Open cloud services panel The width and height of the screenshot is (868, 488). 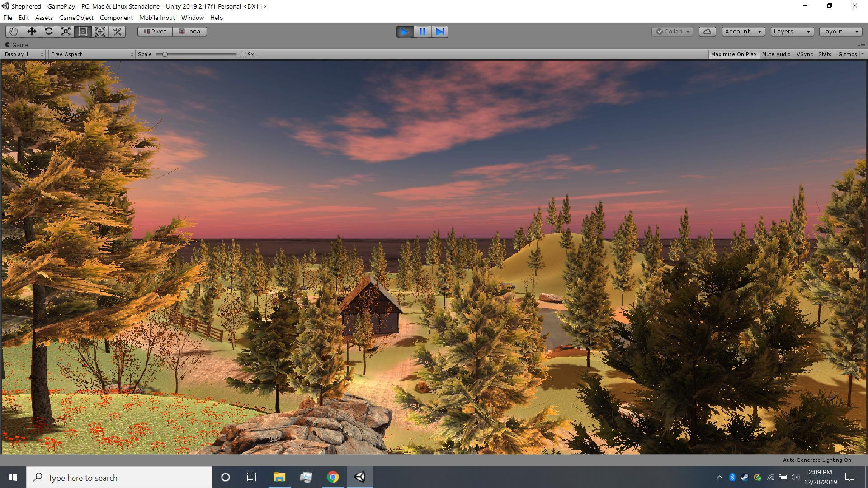coord(708,31)
